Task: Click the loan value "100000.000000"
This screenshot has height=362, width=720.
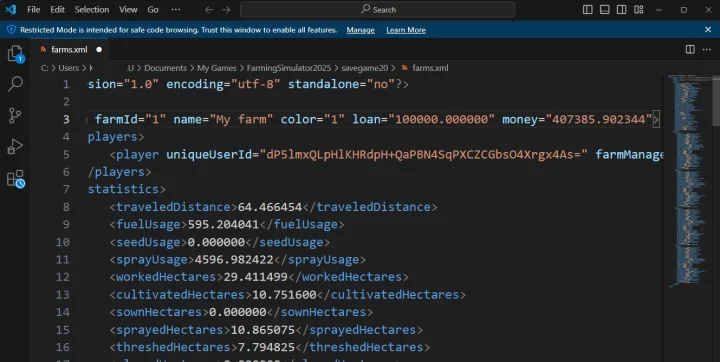Action: click(x=441, y=119)
